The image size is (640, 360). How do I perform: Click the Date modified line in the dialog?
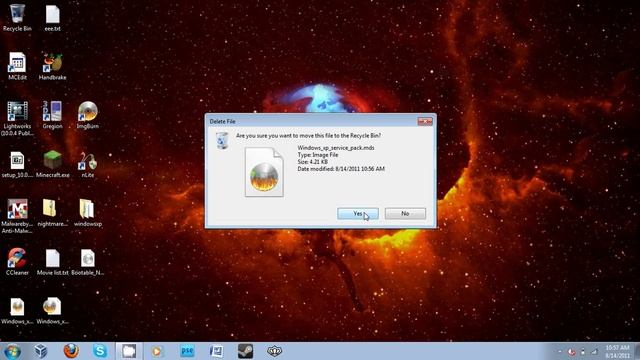(341, 169)
